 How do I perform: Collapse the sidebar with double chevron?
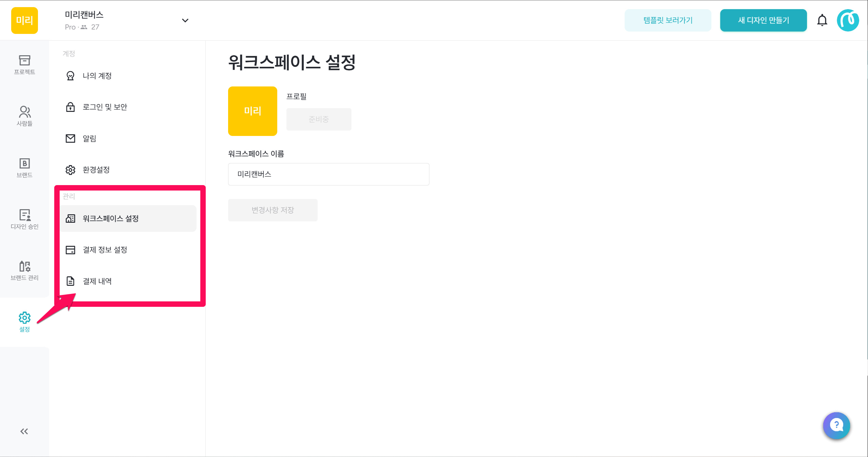coord(24,431)
